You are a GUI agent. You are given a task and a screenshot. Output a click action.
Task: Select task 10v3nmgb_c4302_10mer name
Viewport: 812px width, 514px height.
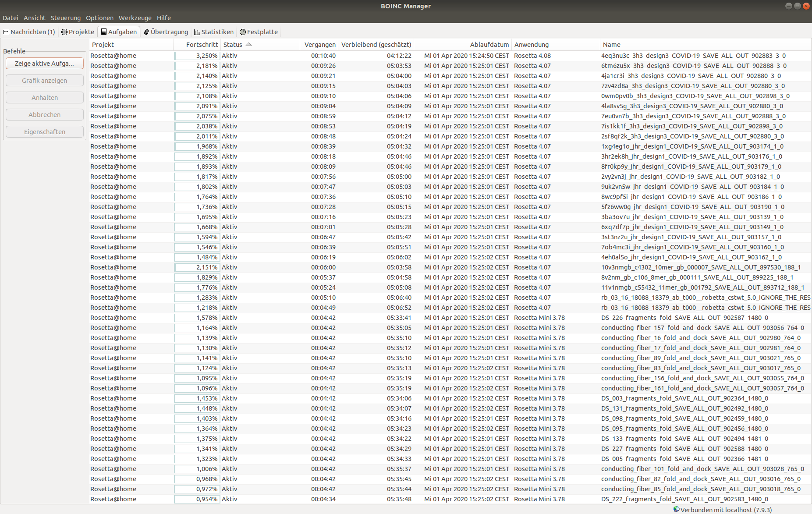[x=701, y=267]
